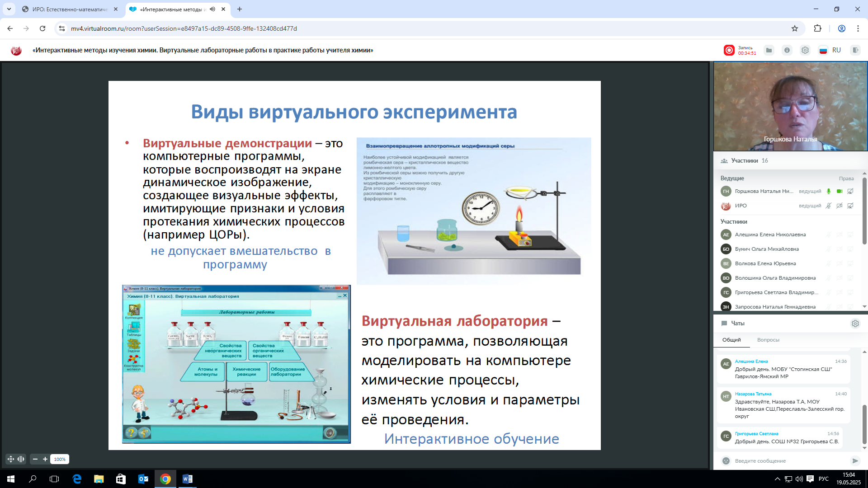Switch to the Общий chat tab
Viewport: 868px width, 488px height.
pyautogui.click(x=731, y=340)
